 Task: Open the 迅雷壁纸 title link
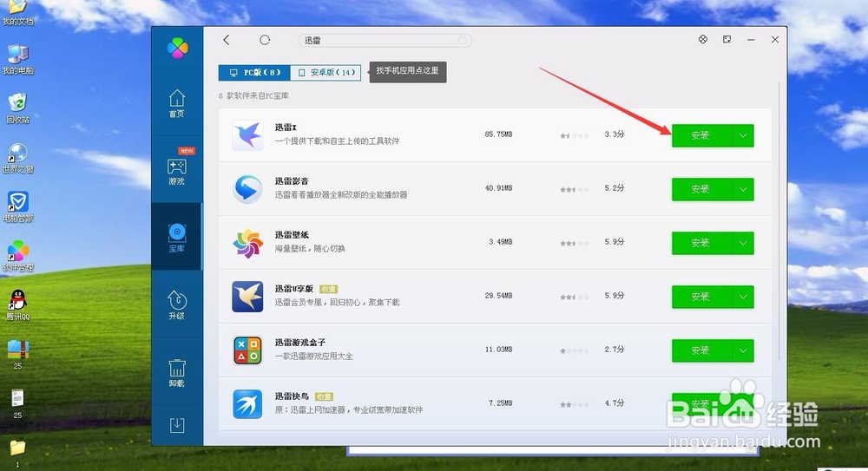[292, 235]
